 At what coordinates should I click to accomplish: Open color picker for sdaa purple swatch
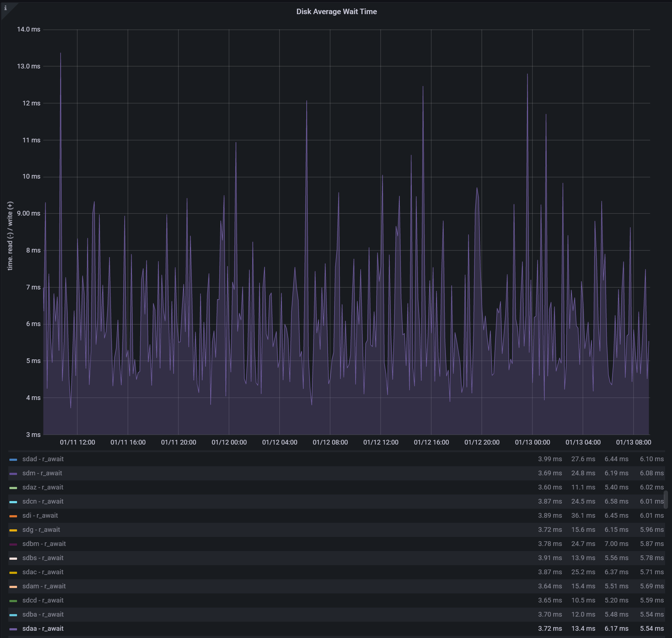click(13, 629)
